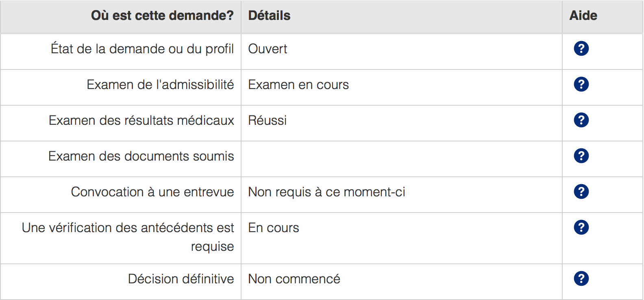Click the Aide column header
This screenshot has height=300, width=644.
[x=583, y=16]
